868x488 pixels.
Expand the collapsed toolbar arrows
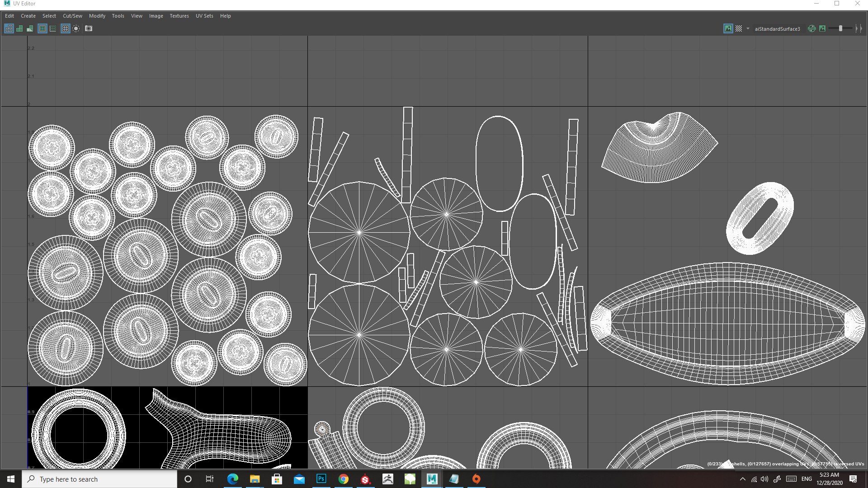(859, 28)
